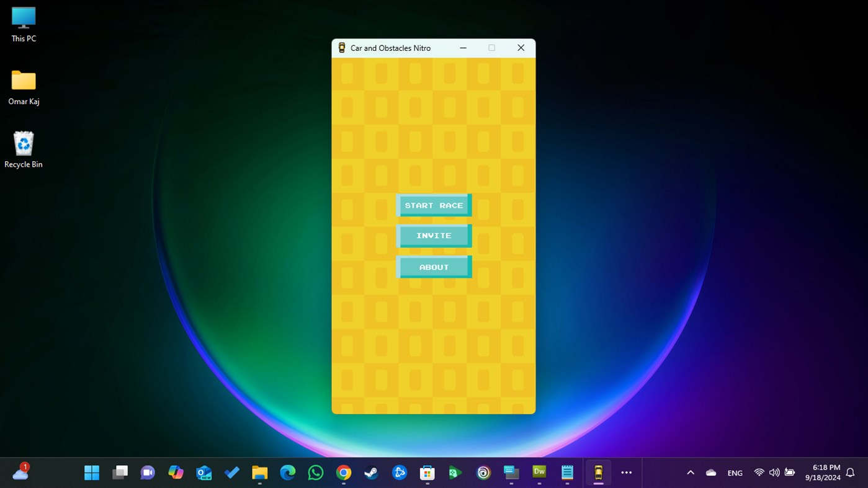
Task: Click the battery status tray icon
Action: click(790, 472)
